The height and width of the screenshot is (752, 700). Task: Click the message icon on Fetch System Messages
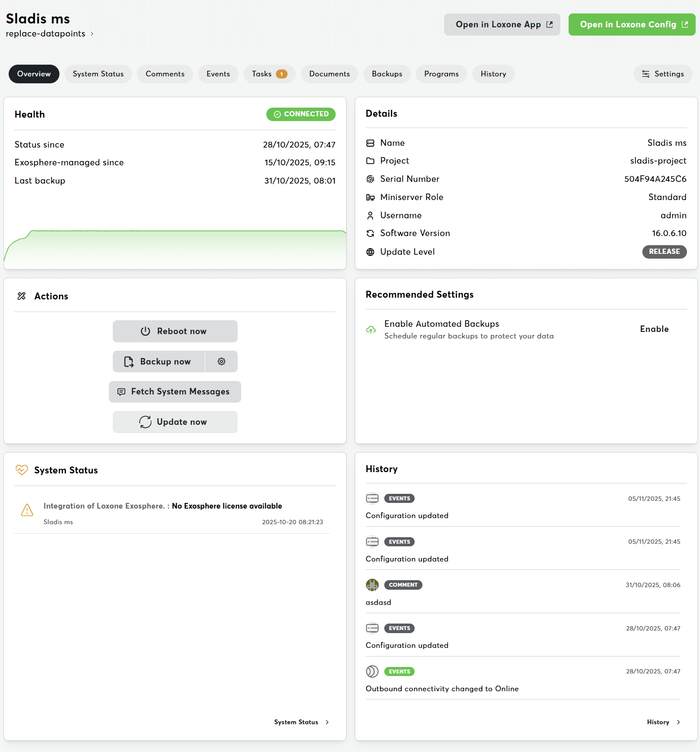tap(121, 392)
